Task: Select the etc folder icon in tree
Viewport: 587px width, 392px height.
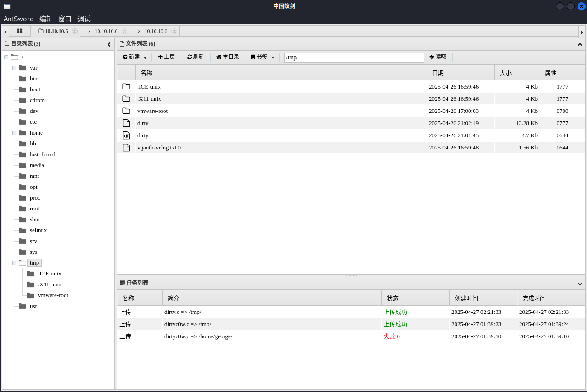Action: (x=23, y=122)
